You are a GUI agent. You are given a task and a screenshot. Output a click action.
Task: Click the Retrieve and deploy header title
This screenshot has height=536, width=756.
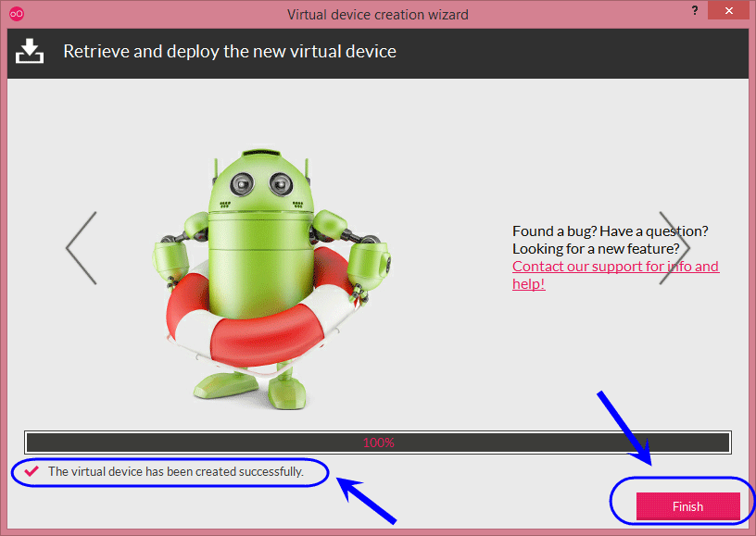pyautogui.click(x=230, y=52)
